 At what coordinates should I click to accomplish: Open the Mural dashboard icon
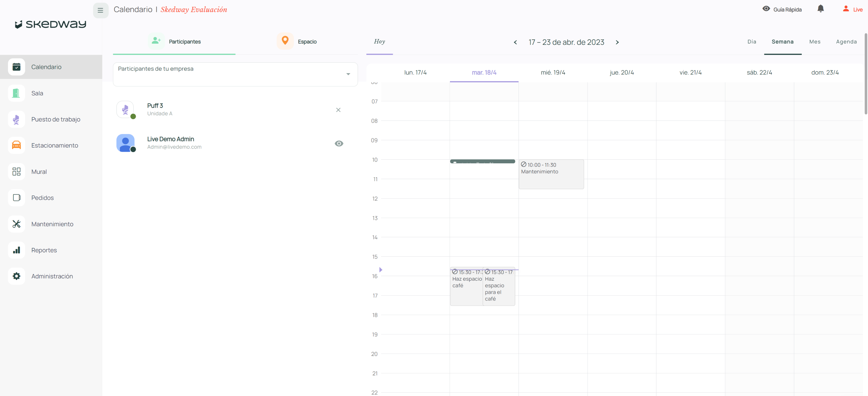click(x=16, y=172)
